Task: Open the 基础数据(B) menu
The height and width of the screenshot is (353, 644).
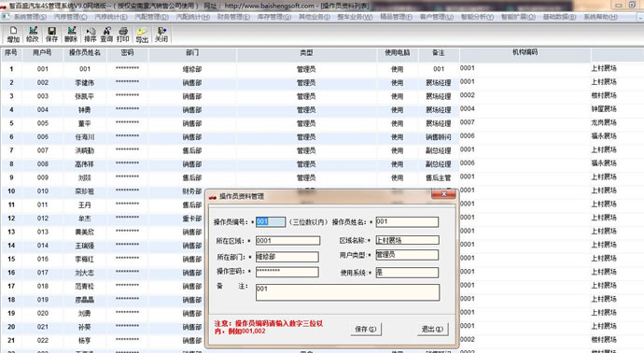Action: point(559,17)
